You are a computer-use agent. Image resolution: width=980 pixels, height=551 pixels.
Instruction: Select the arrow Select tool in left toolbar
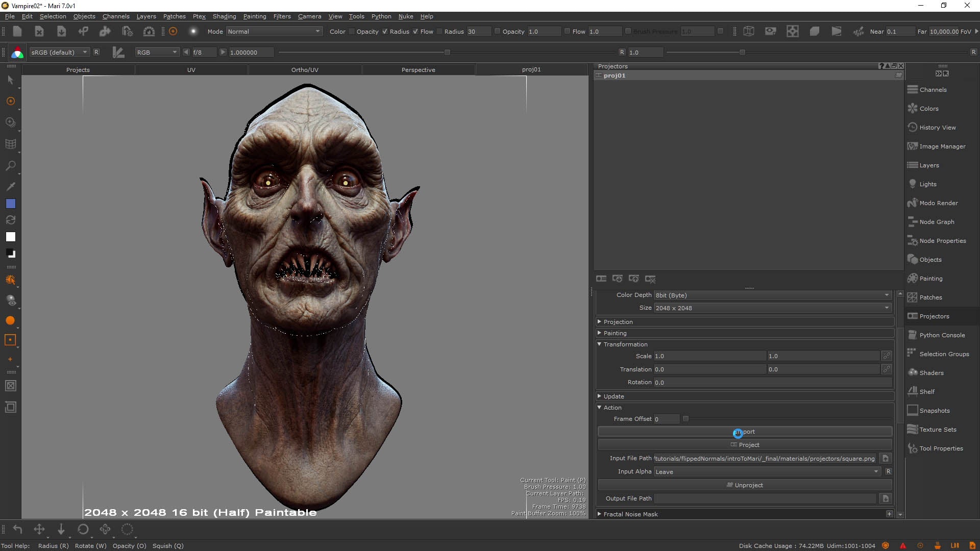(x=10, y=80)
